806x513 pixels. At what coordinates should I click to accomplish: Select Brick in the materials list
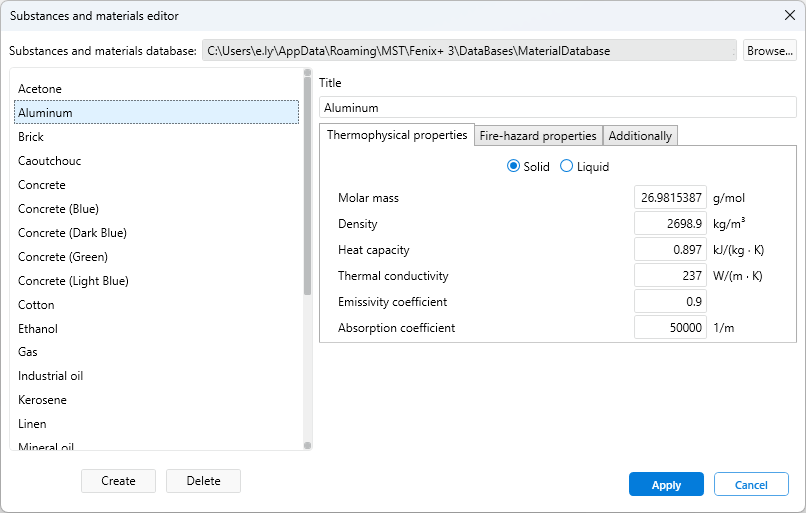click(156, 137)
